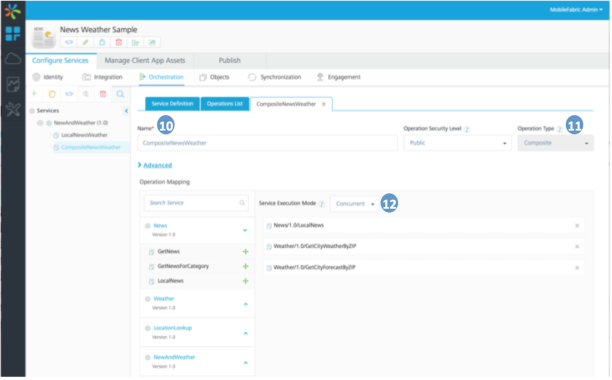Screen dimensions: 612x380
Task: Close the CompositeNewsWeather tab
Action: (x=324, y=104)
